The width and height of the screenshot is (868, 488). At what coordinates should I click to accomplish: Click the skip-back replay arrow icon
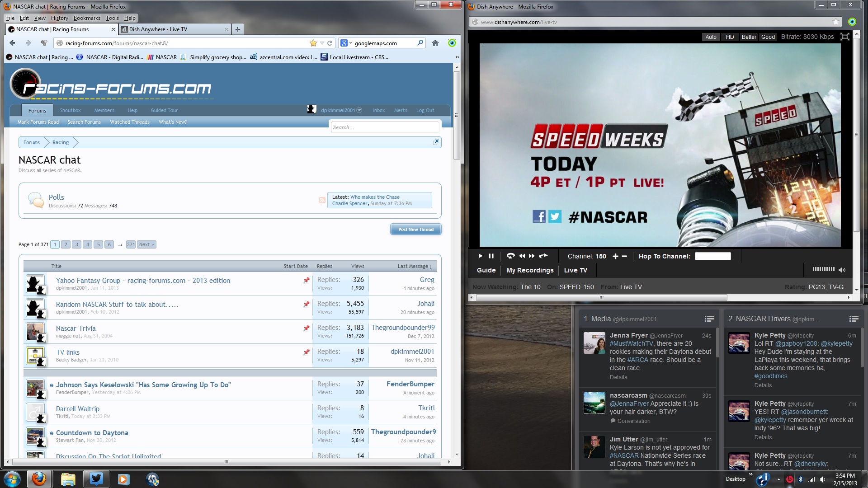(x=510, y=256)
